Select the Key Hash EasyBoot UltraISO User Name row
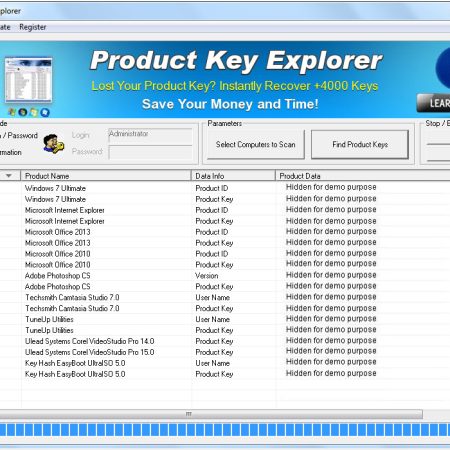This screenshot has width=450, height=450. [225, 363]
